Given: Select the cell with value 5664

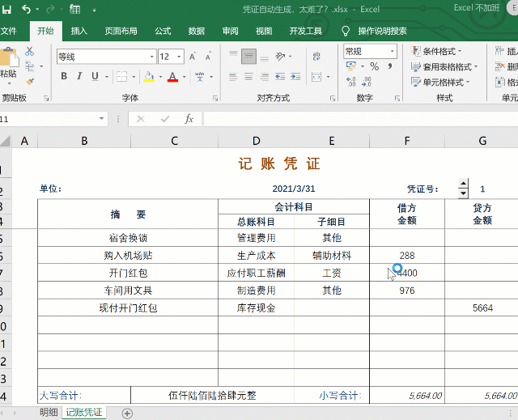Looking at the screenshot, I should (x=482, y=308).
